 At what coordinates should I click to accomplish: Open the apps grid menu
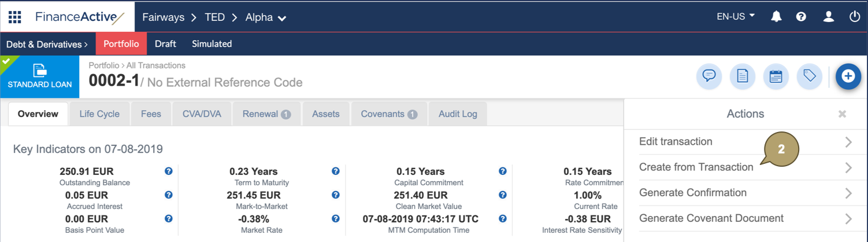pyautogui.click(x=14, y=17)
